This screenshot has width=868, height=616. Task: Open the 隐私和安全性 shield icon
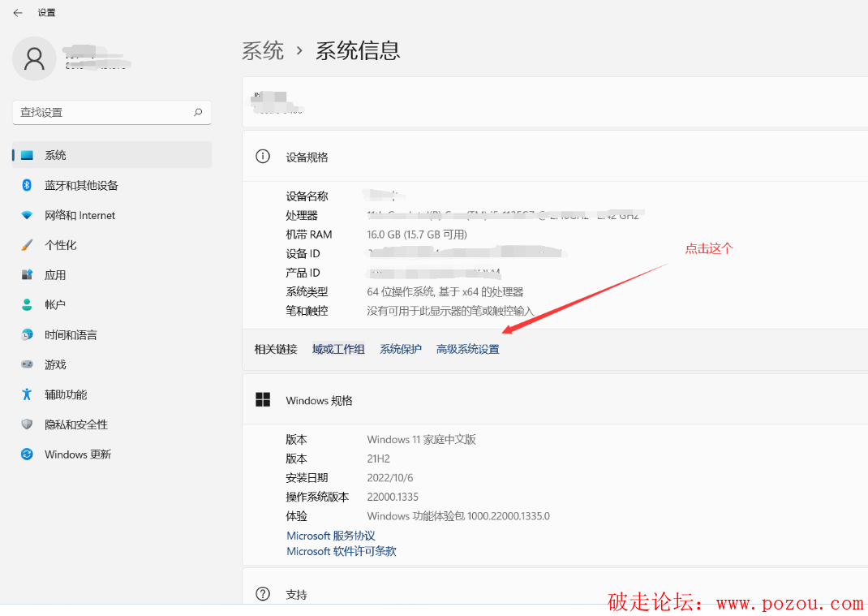(x=27, y=424)
